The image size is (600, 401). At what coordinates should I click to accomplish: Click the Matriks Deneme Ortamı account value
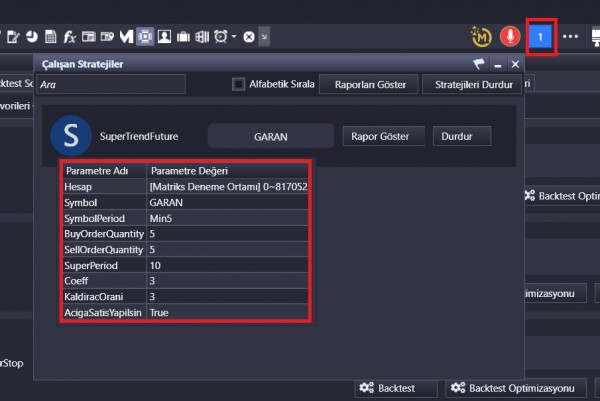click(x=228, y=187)
